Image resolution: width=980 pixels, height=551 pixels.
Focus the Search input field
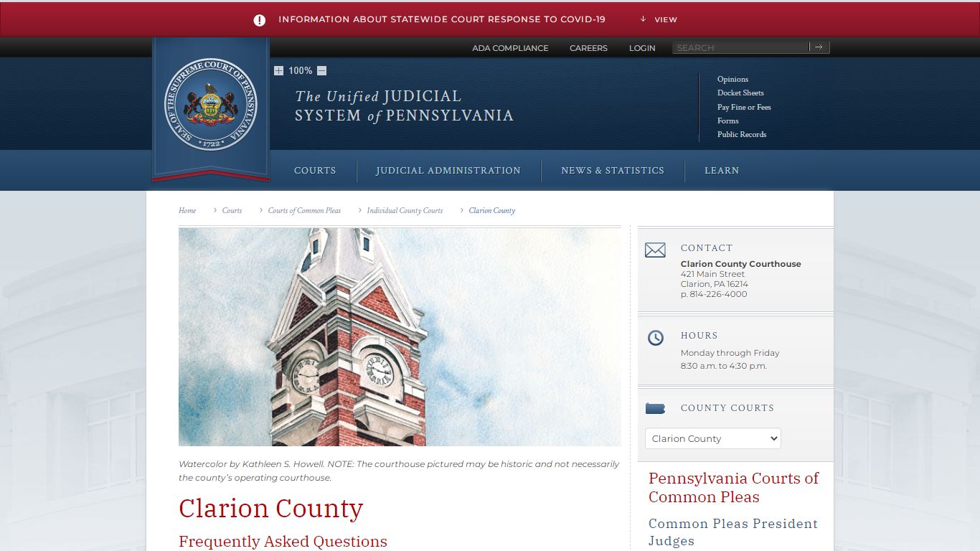740,47
